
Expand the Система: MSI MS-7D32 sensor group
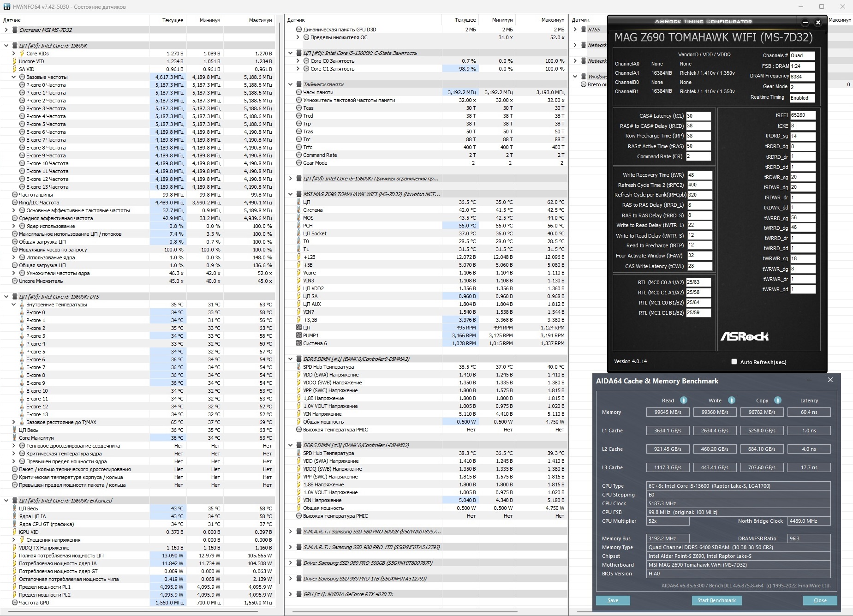click(x=6, y=30)
